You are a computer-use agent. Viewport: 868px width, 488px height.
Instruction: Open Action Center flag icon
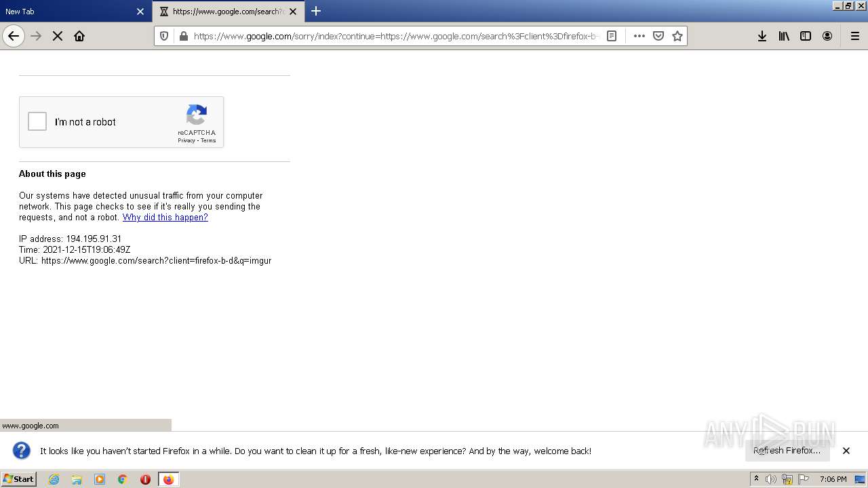click(804, 479)
